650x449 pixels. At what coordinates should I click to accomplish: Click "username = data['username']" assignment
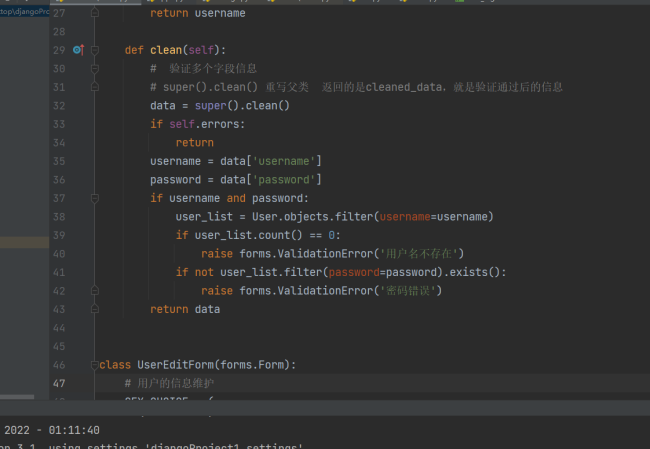pos(235,161)
